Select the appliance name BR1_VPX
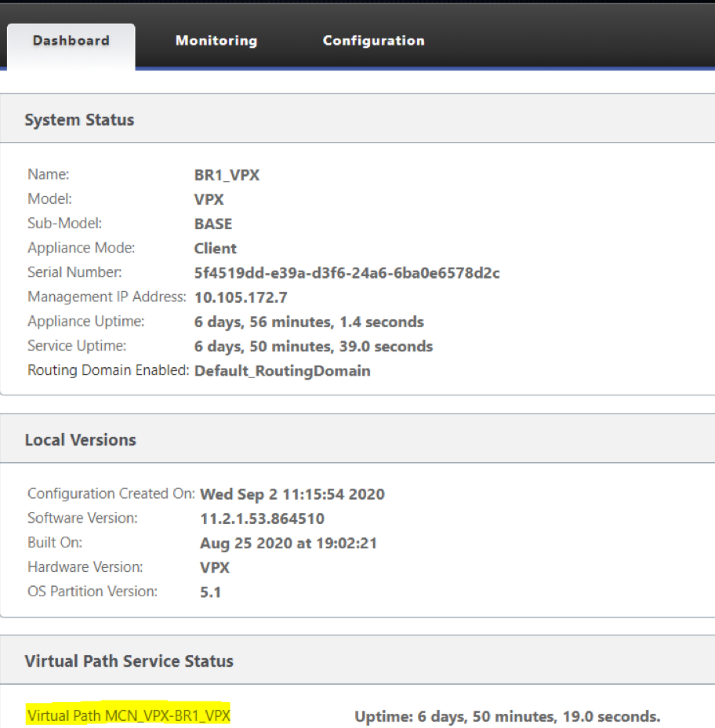Viewport: 715px width, 728px height. click(x=227, y=175)
